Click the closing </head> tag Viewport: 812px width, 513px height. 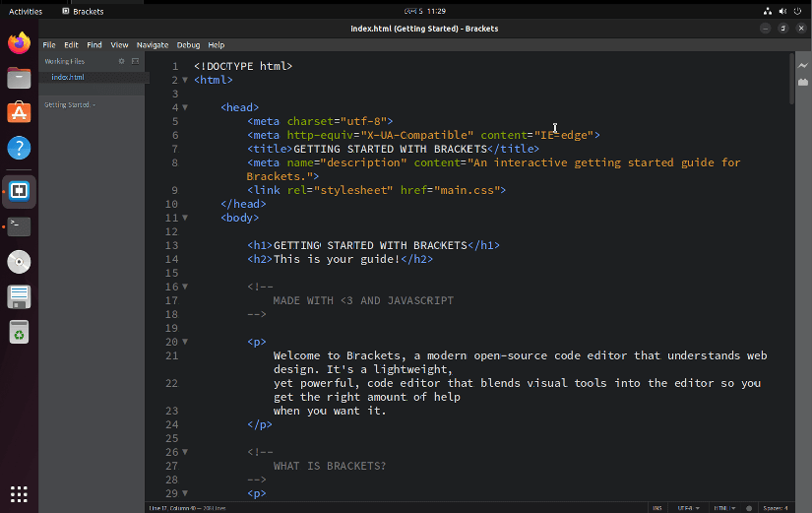point(243,204)
